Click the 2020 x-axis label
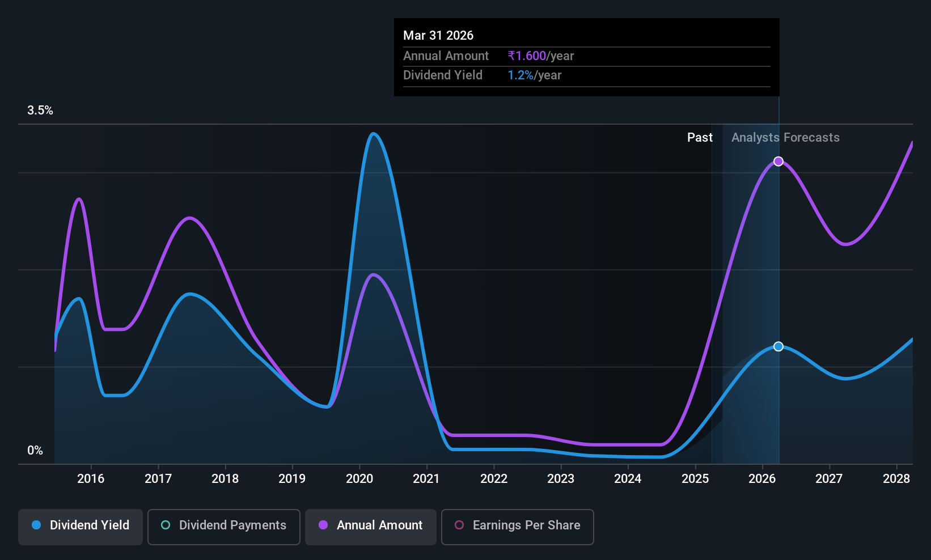 pos(359,479)
